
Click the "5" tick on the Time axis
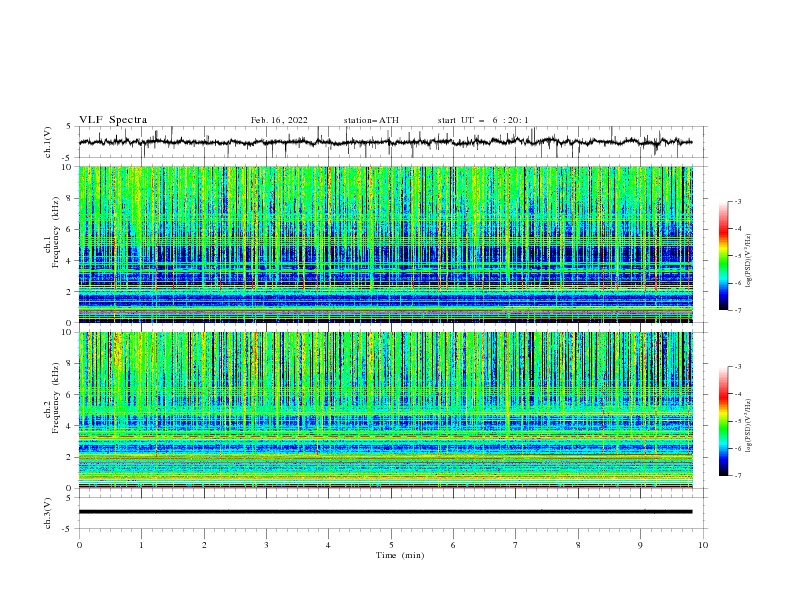tap(391, 545)
